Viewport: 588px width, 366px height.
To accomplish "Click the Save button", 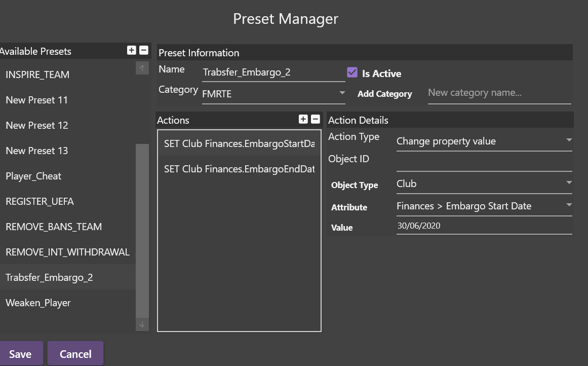I will click(x=20, y=354).
